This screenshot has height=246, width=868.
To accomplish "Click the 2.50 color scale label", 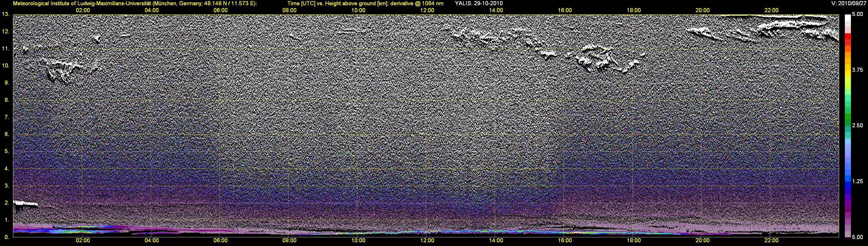I will (x=858, y=125).
